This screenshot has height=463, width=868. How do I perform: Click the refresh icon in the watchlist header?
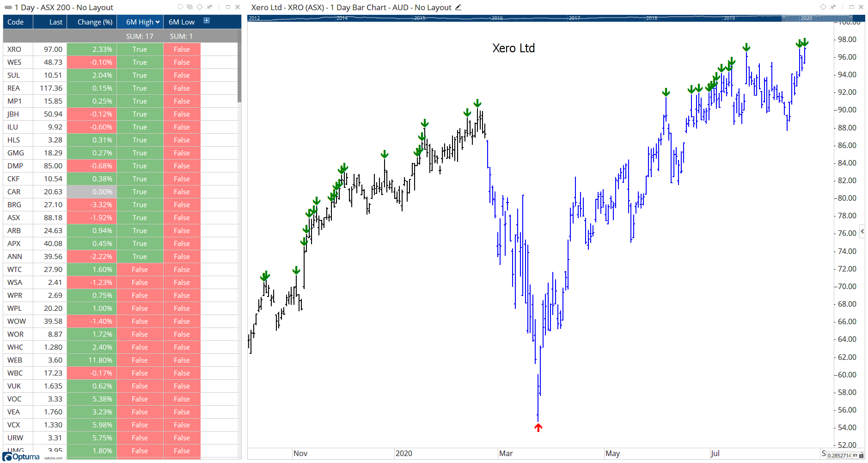click(x=180, y=7)
